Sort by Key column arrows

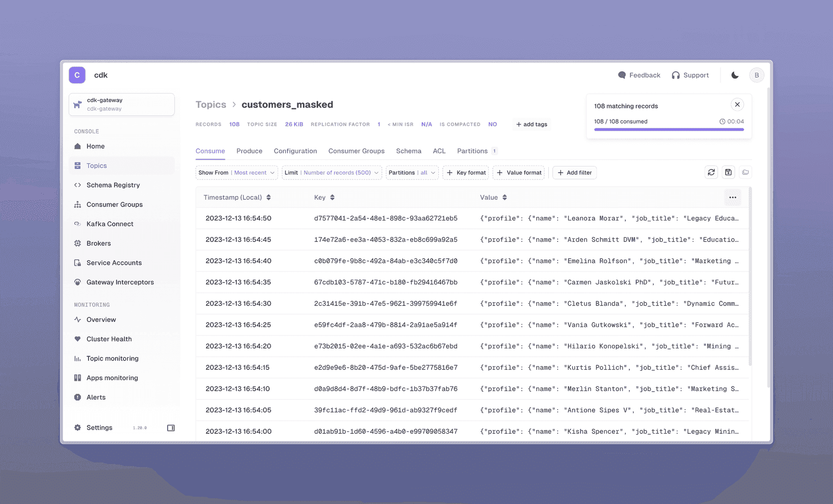(x=332, y=198)
